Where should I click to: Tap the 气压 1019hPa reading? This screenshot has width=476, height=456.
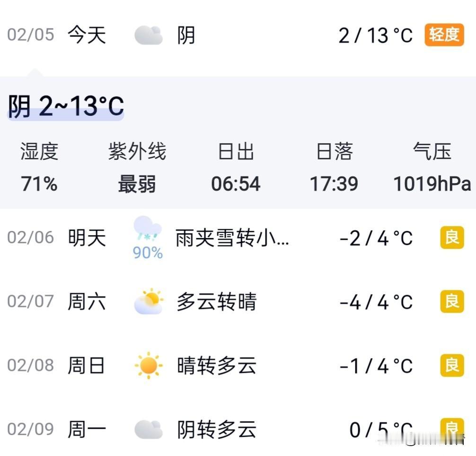pyautogui.click(x=431, y=168)
